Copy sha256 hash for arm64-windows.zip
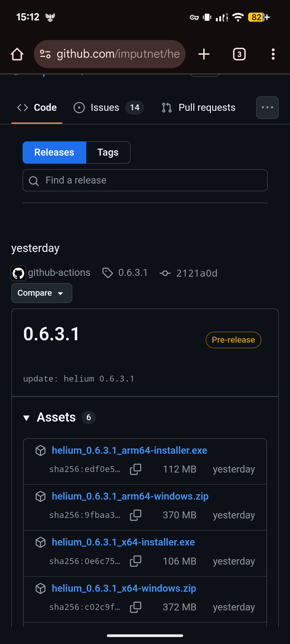Screen dimensions: 290x644 click(136, 515)
